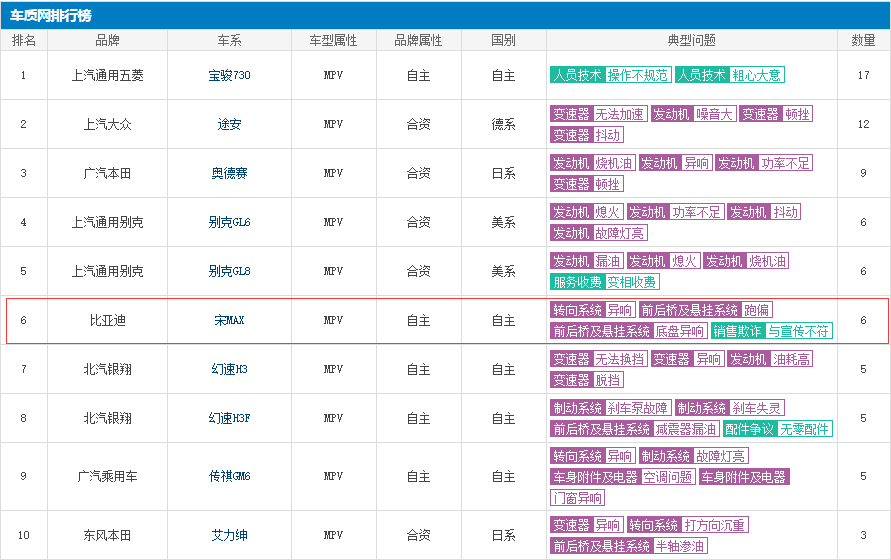Click the 国别 column header
This screenshot has width=891, height=560.
503,40
